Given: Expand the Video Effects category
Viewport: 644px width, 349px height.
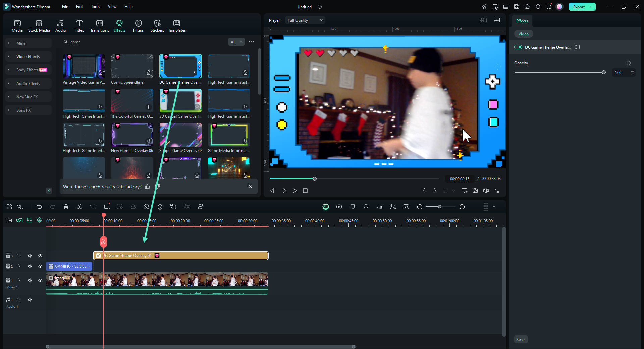Looking at the screenshot, I should [x=29, y=56].
